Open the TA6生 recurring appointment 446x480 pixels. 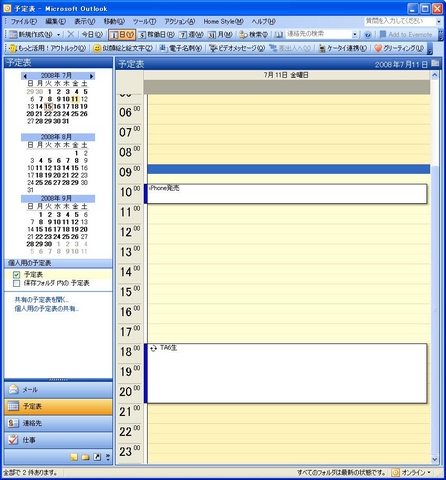coord(286,373)
